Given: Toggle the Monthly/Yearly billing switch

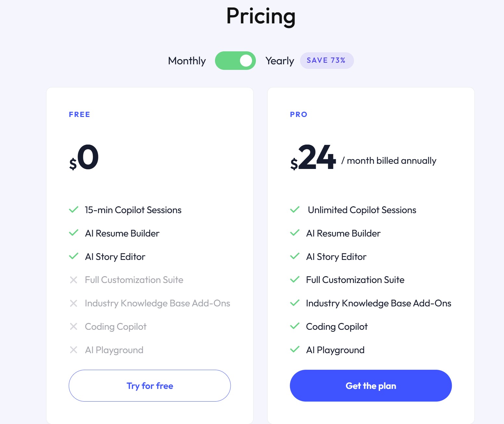Looking at the screenshot, I should [x=235, y=60].
